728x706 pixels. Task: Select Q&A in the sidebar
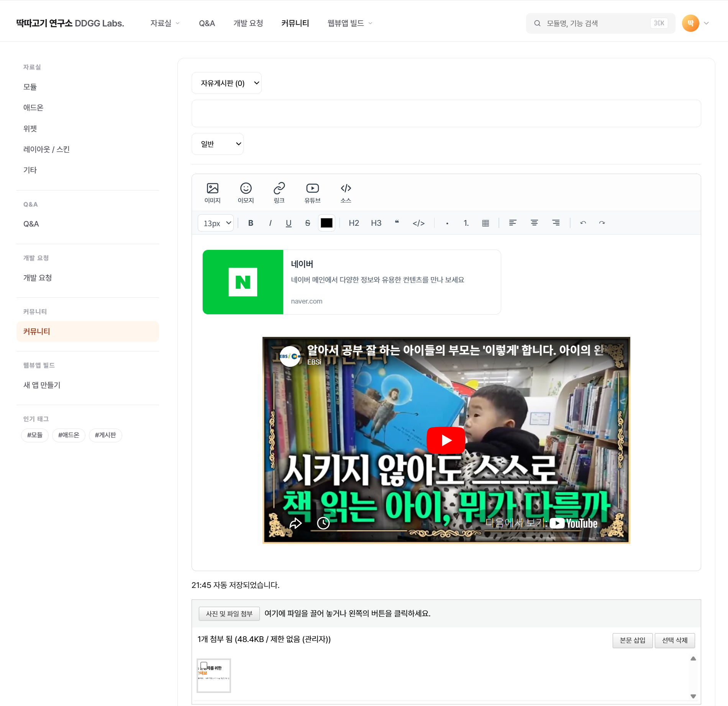point(88,224)
